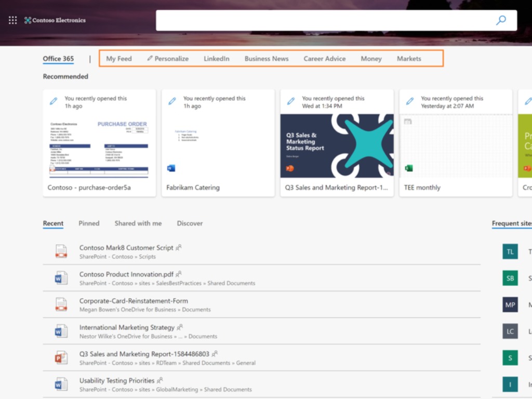Image resolution: width=532 pixels, height=399 pixels.
Task: Click Word icon beside International Marketing Strategy
Action: coord(61,331)
